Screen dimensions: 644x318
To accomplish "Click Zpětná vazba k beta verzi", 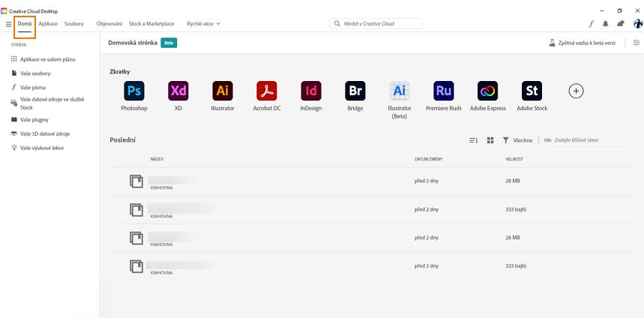I will click(x=583, y=43).
